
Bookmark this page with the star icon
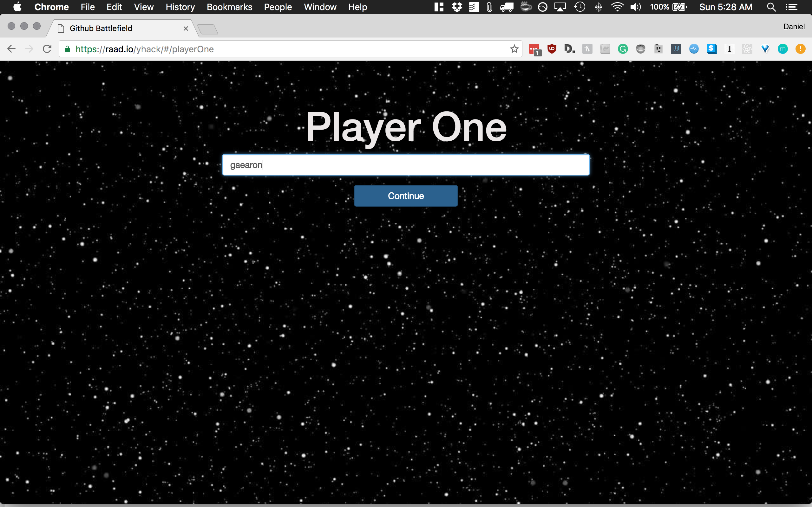(x=514, y=49)
